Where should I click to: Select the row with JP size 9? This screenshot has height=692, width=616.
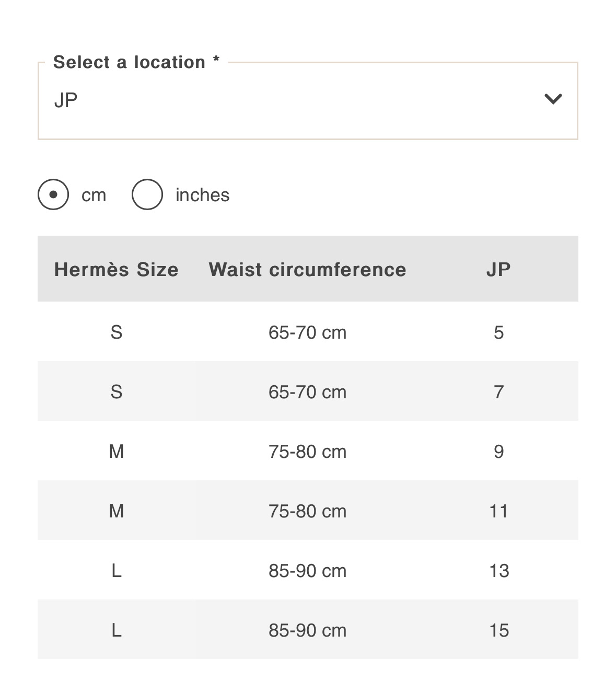click(x=308, y=451)
